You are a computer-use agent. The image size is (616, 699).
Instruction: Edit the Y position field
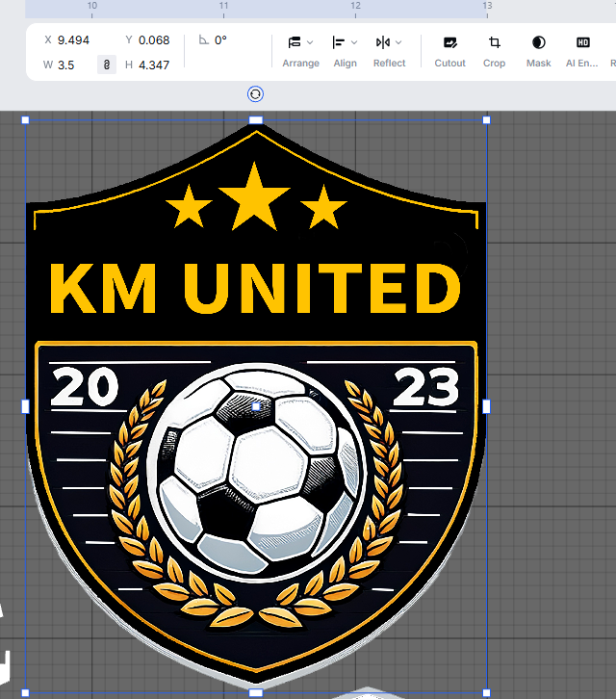tap(154, 40)
